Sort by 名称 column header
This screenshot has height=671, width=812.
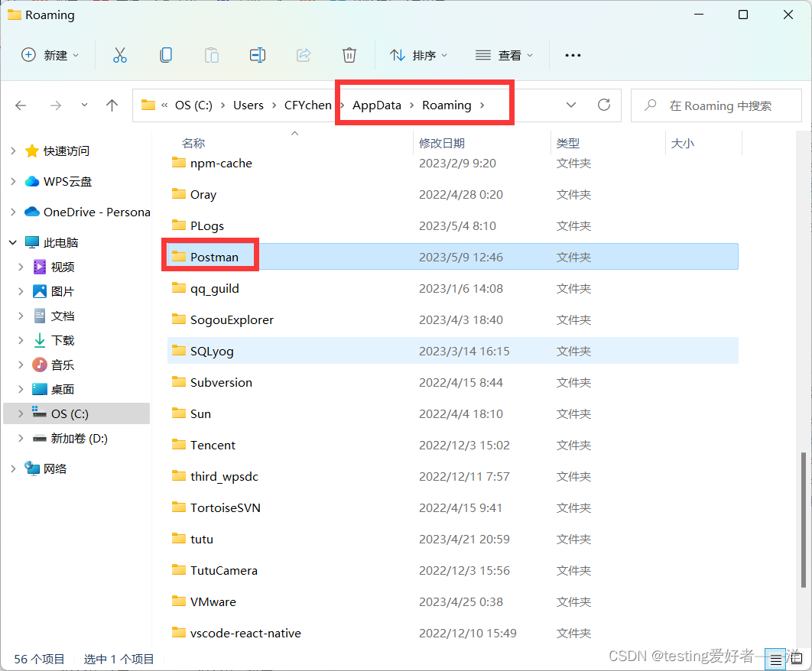(193, 144)
